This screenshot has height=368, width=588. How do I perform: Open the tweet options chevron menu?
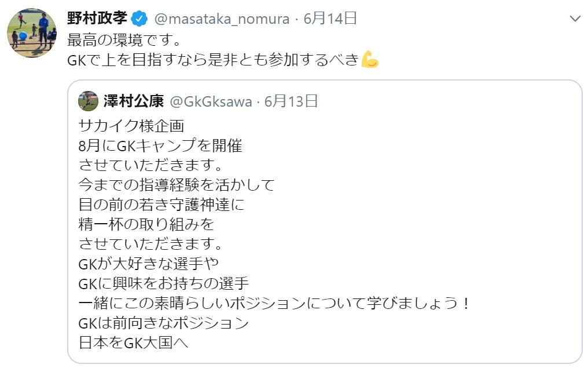(575, 19)
